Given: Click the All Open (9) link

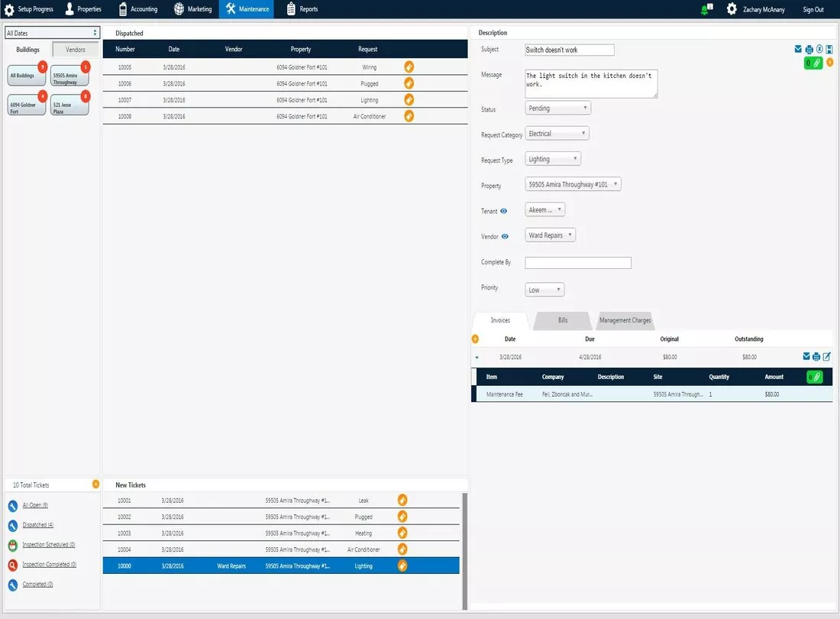Looking at the screenshot, I should pyautogui.click(x=35, y=505).
